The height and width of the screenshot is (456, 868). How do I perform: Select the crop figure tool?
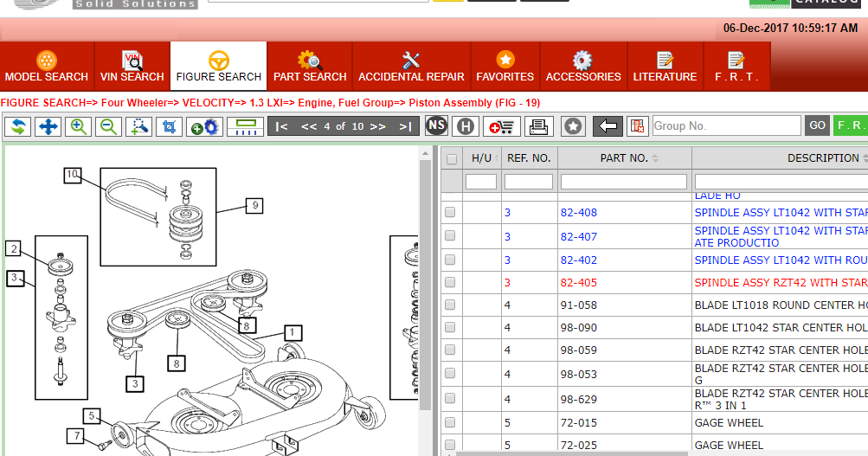coord(169,126)
